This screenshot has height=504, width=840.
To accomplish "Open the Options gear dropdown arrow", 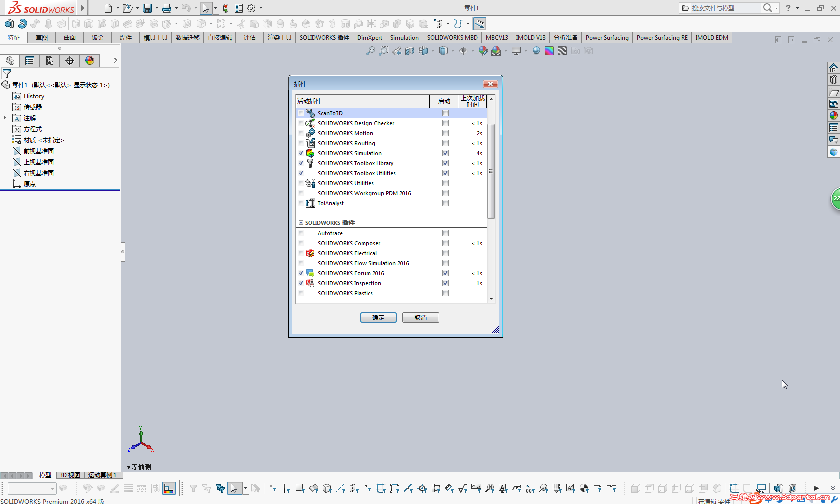I will pos(261,8).
